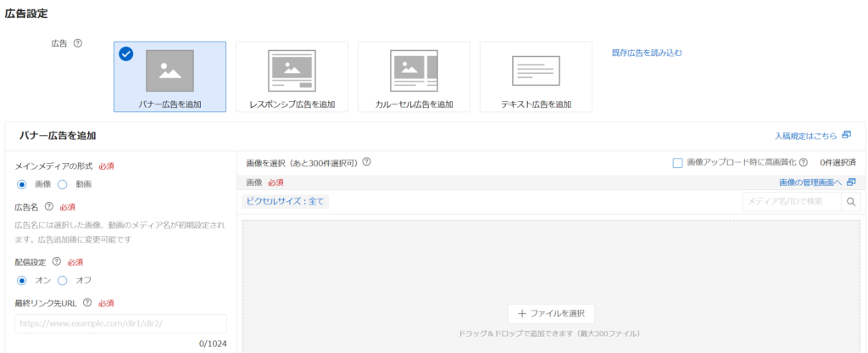Click the help icon next to 広告
This screenshot has height=353, width=868.
pyautogui.click(x=78, y=43)
